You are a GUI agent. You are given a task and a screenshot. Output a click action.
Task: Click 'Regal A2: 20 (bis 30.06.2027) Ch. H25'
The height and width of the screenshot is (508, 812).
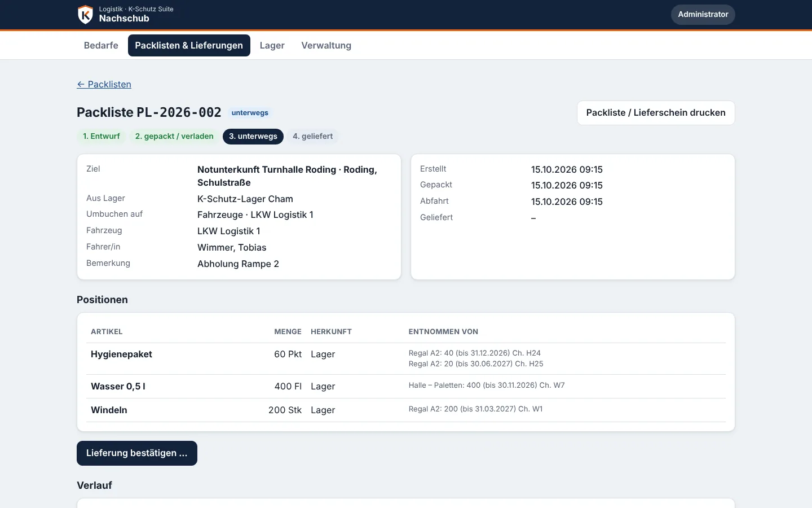476,364
